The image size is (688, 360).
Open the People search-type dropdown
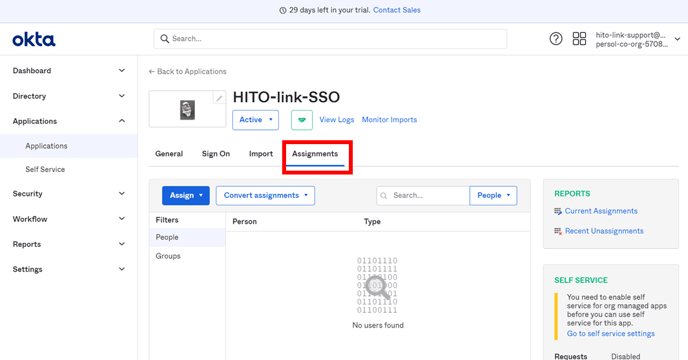[493, 195]
